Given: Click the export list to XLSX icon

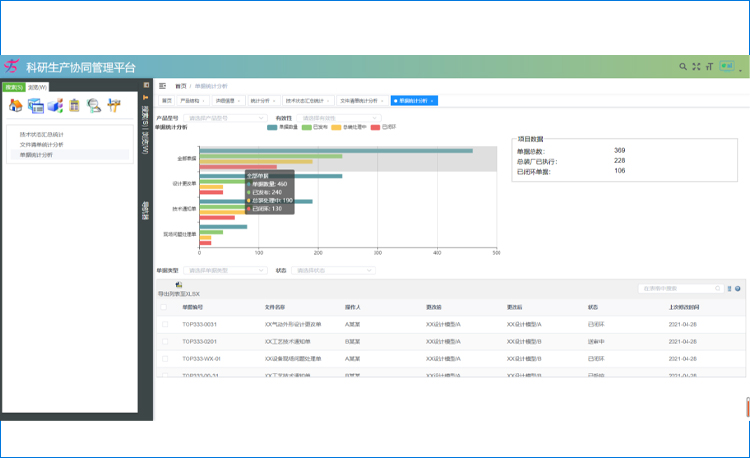Looking at the screenshot, I should [178, 285].
